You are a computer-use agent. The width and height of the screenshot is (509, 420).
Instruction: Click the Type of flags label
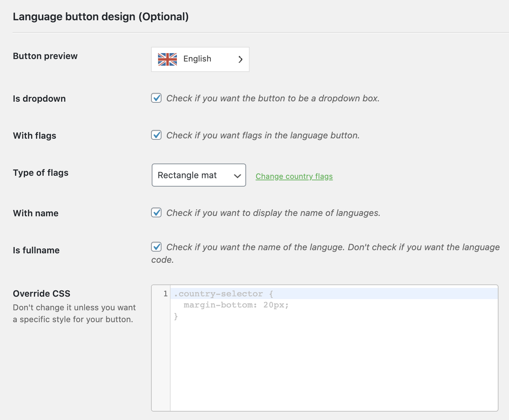click(41, 173)
